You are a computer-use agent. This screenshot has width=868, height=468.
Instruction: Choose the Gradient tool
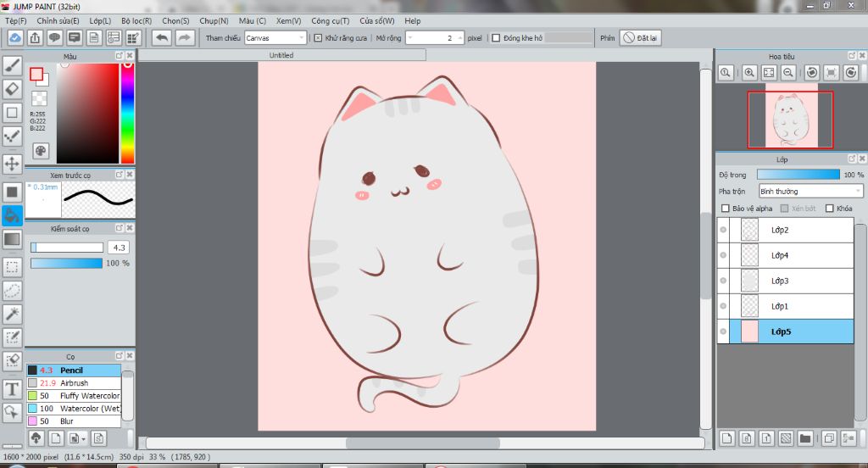(12, 239)
